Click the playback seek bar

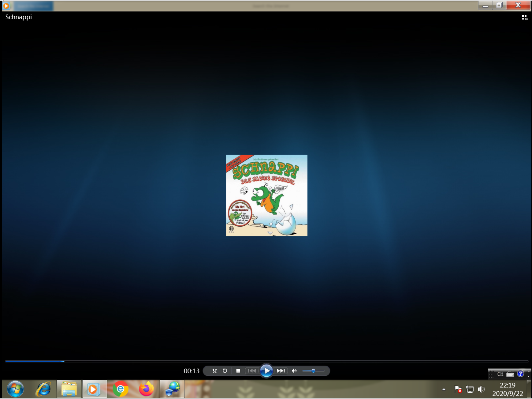pyautogui.click(x=267, y=361)
